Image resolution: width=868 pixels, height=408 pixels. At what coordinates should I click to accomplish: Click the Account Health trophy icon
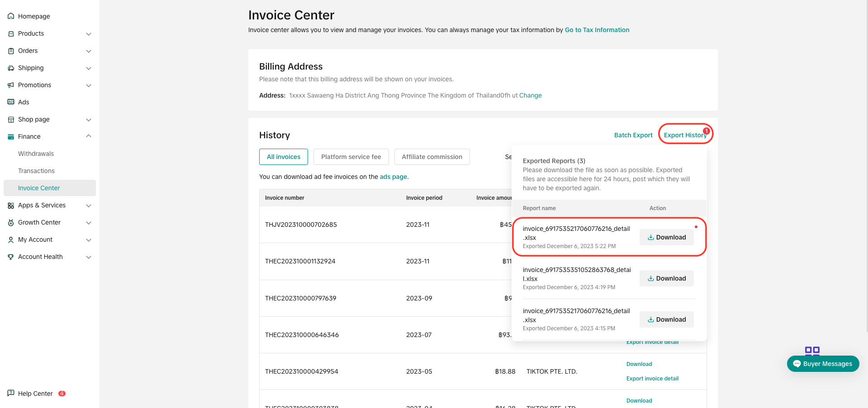click(x=11, y=257)
